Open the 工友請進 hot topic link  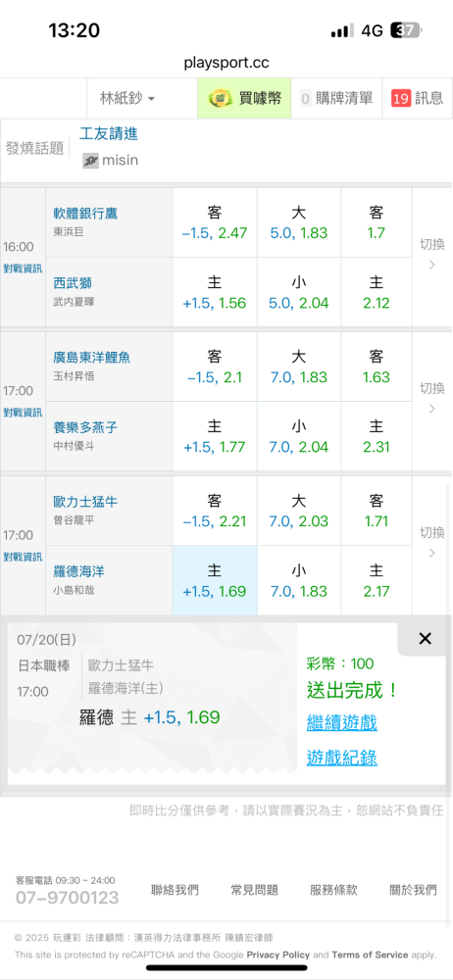[x=108, y=133]
